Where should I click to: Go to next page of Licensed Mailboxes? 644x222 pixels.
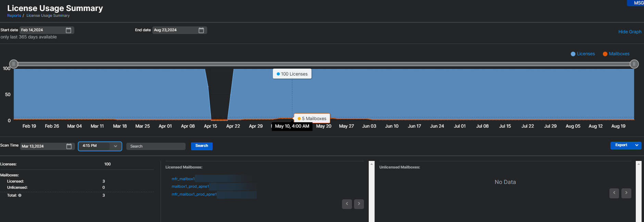359,204
